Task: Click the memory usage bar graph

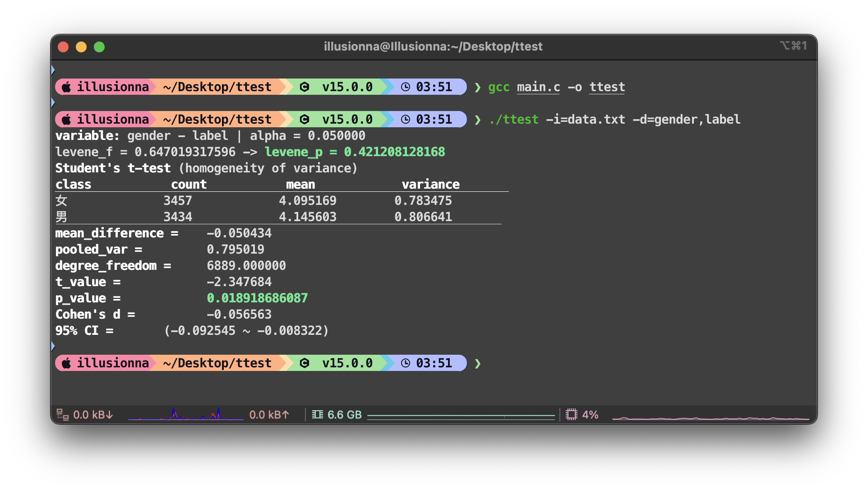Action: [461, 416]
